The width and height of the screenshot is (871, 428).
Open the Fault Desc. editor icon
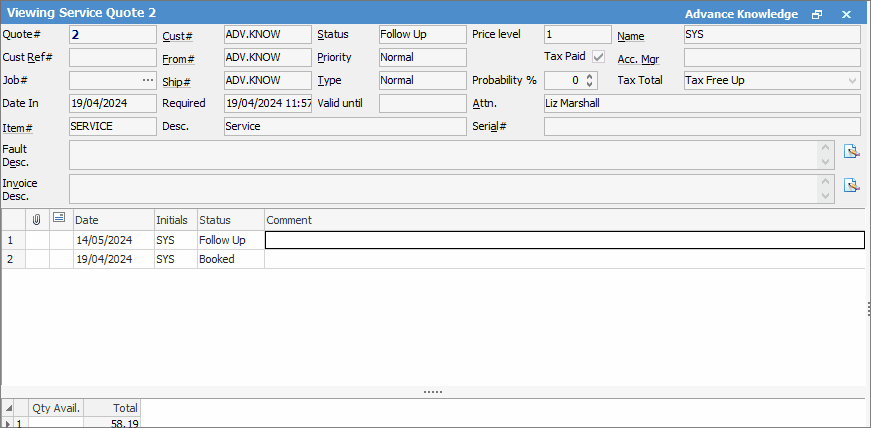click(x=851, y=152)
